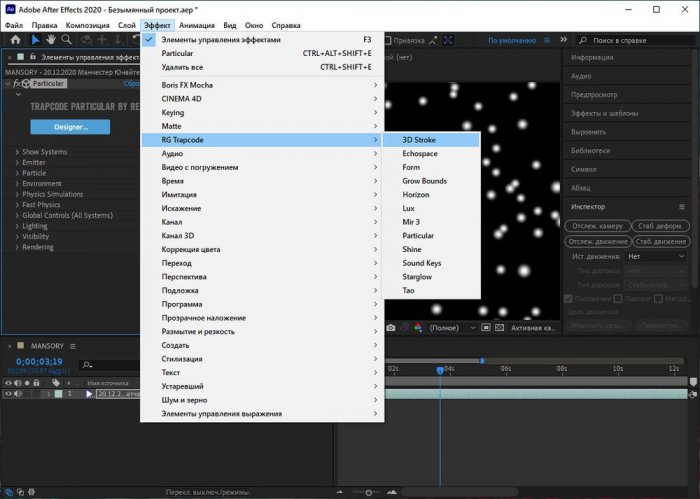The image size is (700, 499).
Task: Toggle the Привязка snapping checkbox
Action: (388, 40)
